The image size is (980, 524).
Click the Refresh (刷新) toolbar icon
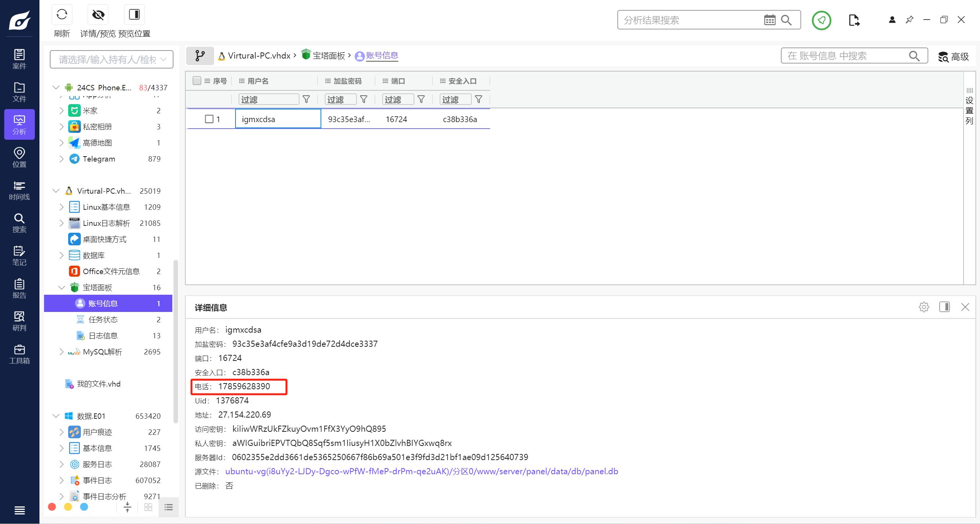tap(62, 15)
